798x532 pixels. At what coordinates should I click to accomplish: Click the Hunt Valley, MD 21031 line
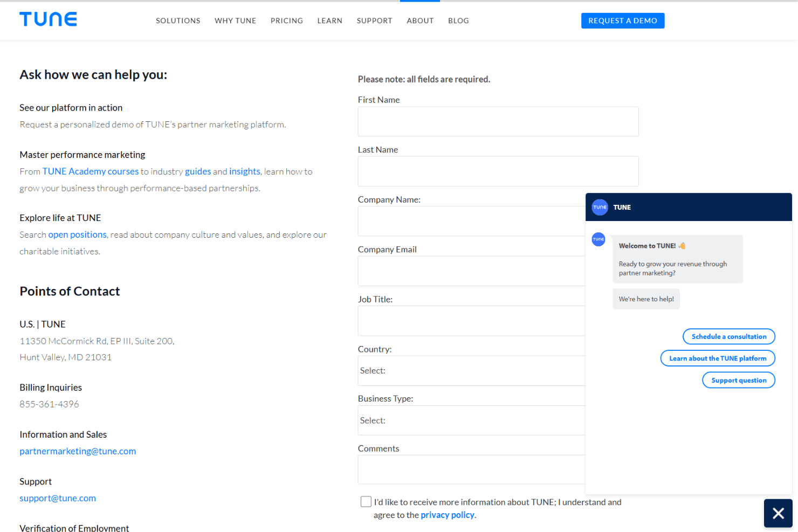[66, 357]
